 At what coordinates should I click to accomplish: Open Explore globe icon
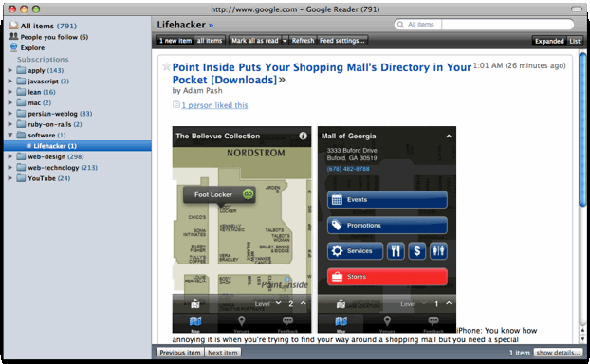point(13,47)
